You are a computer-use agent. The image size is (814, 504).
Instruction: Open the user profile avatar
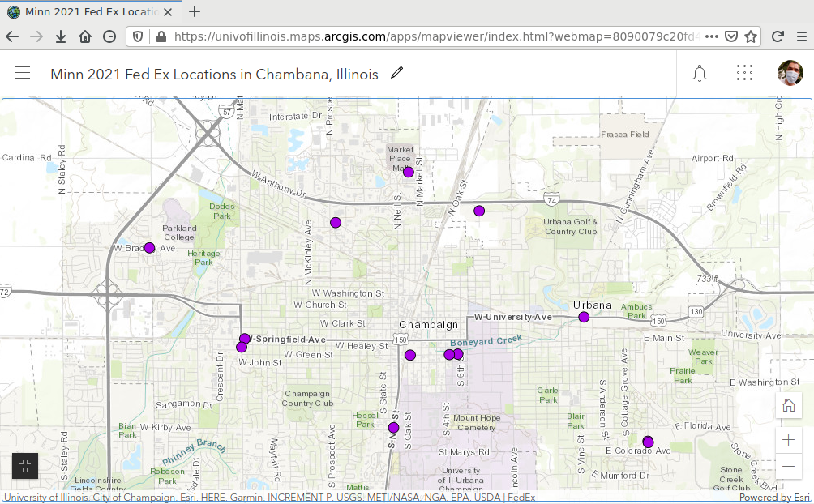click(790, 74)
